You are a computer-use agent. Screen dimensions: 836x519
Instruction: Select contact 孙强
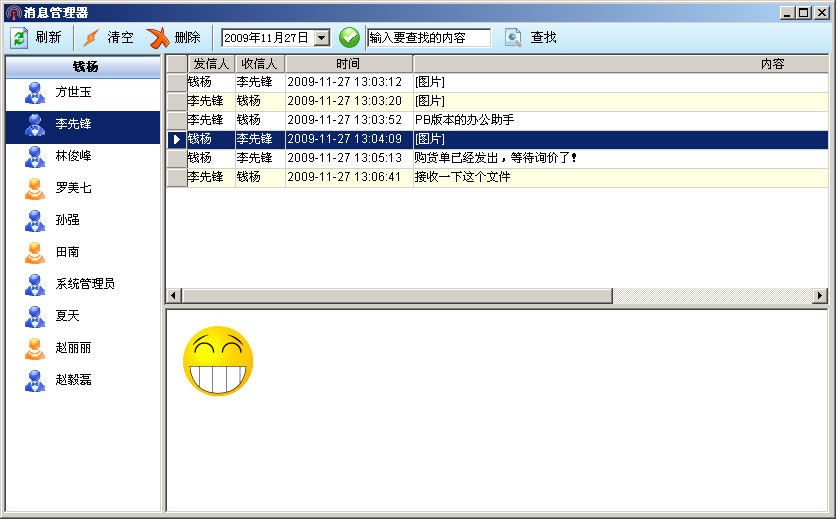point(83,220)
